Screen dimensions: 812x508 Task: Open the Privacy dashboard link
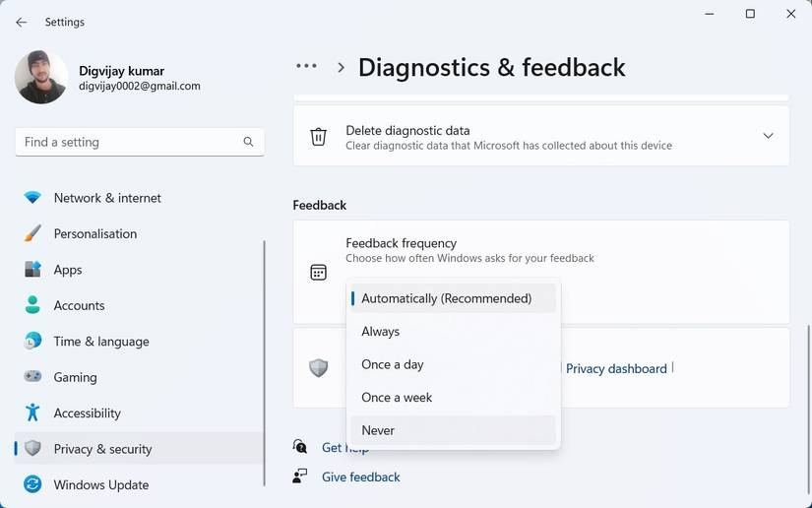pyautogui.click(x=616, y=368)
